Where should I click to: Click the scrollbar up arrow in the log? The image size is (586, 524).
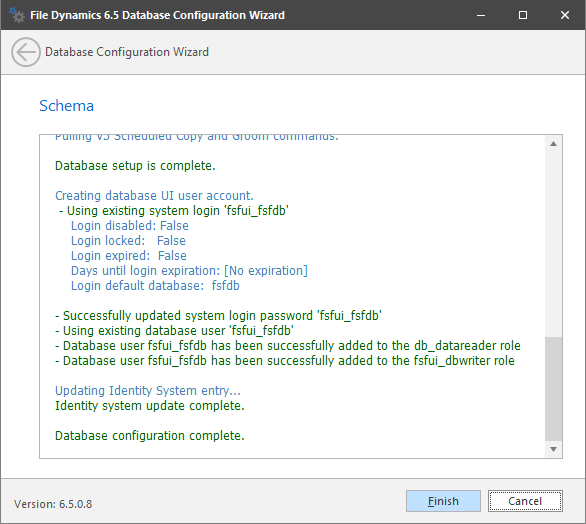point(553,144)
